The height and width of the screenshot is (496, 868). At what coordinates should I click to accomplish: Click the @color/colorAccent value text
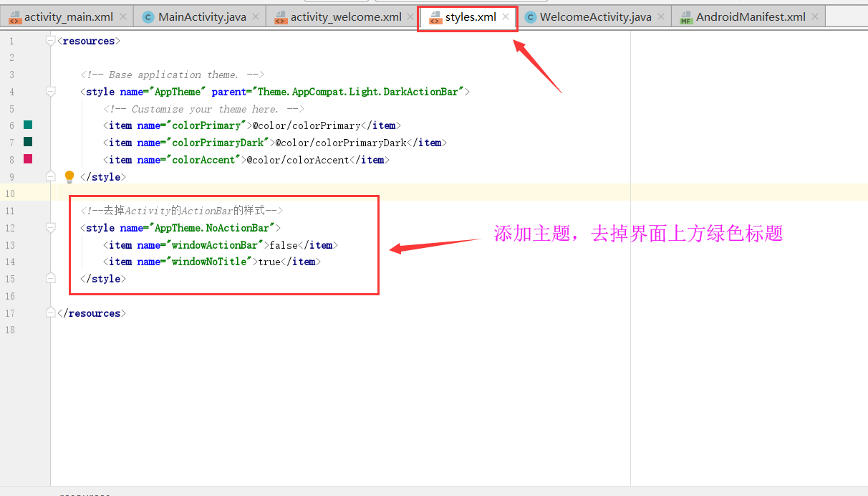pos(298,160)
